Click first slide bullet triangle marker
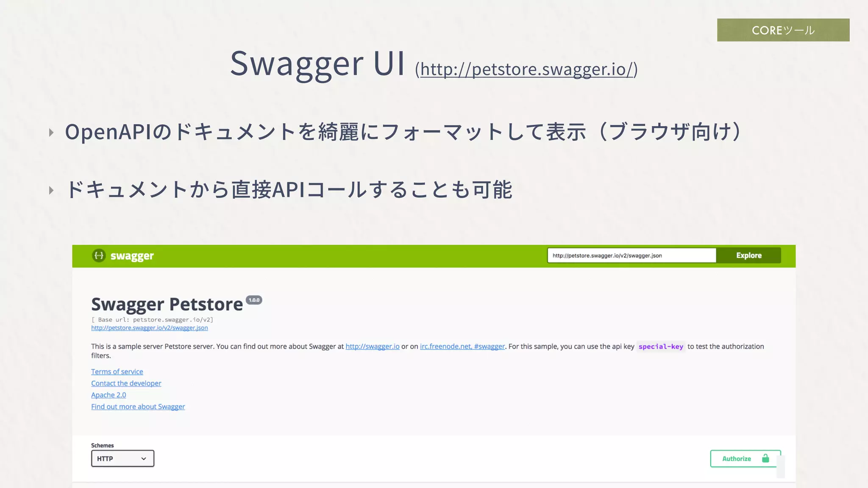Screen dimensions: 868x488 pos(51,133)
